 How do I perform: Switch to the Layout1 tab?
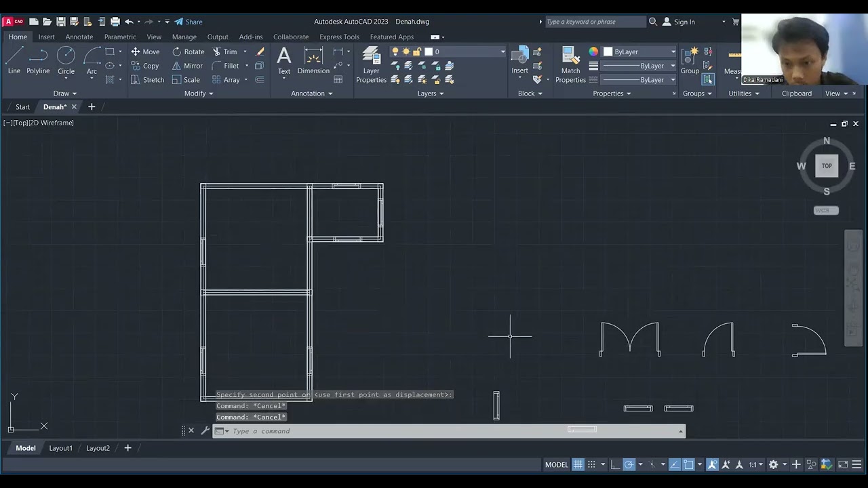click(60, 448)
